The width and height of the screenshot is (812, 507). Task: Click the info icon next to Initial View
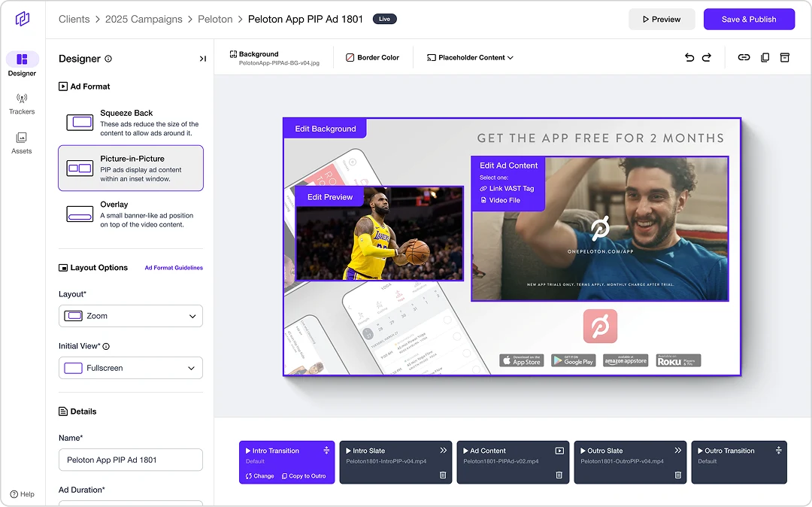click(106, 347)
